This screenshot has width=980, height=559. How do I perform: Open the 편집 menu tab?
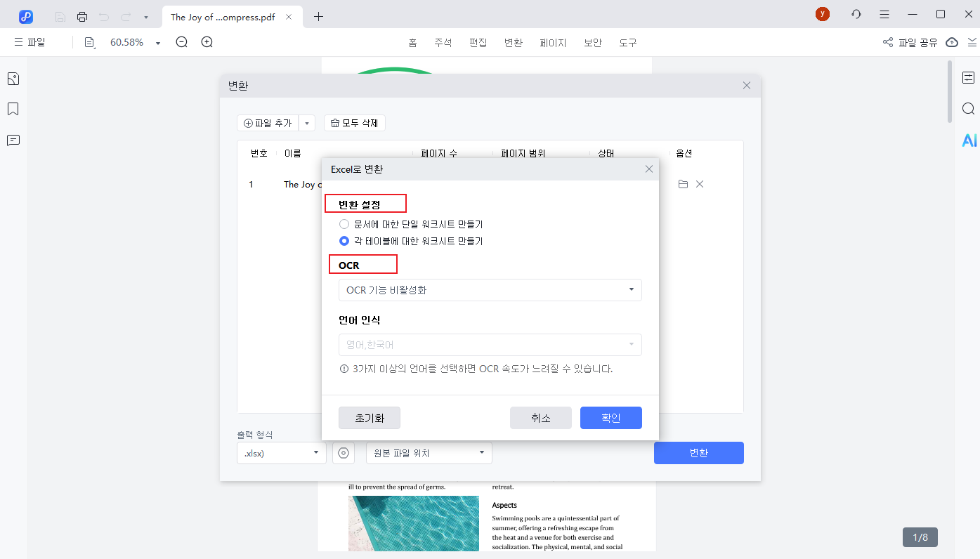coord(478,42)
